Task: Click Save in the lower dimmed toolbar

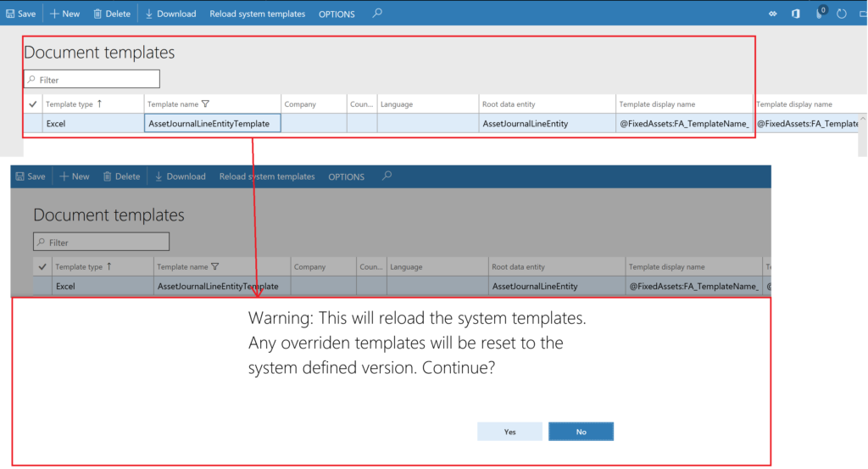Action: click(x=31, y=176)
